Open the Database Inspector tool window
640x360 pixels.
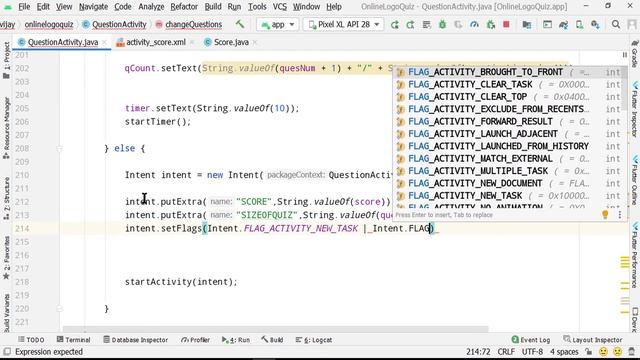[136, 340]
